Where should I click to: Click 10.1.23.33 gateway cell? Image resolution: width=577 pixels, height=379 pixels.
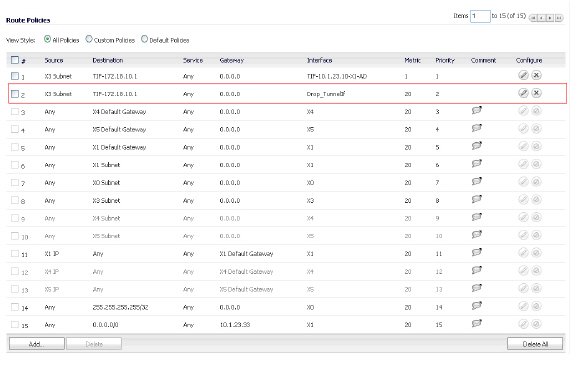(235, 325)
